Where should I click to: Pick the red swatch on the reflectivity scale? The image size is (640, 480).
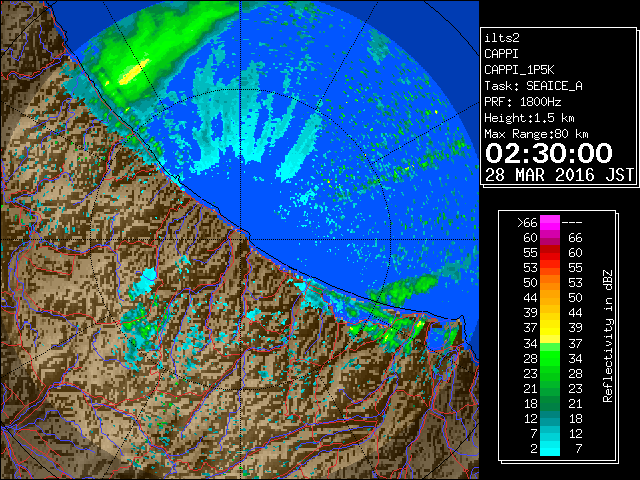pos(550,253)
